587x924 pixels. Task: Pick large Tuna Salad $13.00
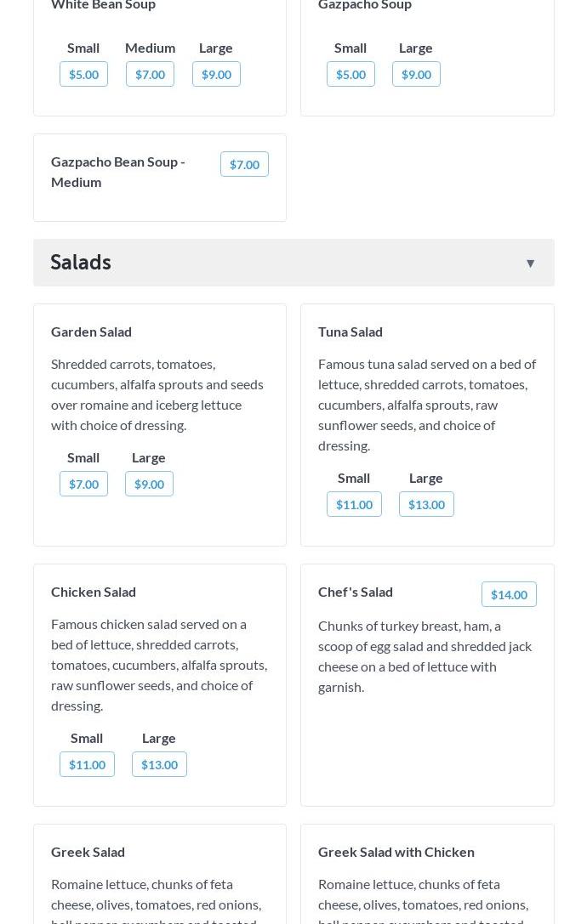[426, 505]
